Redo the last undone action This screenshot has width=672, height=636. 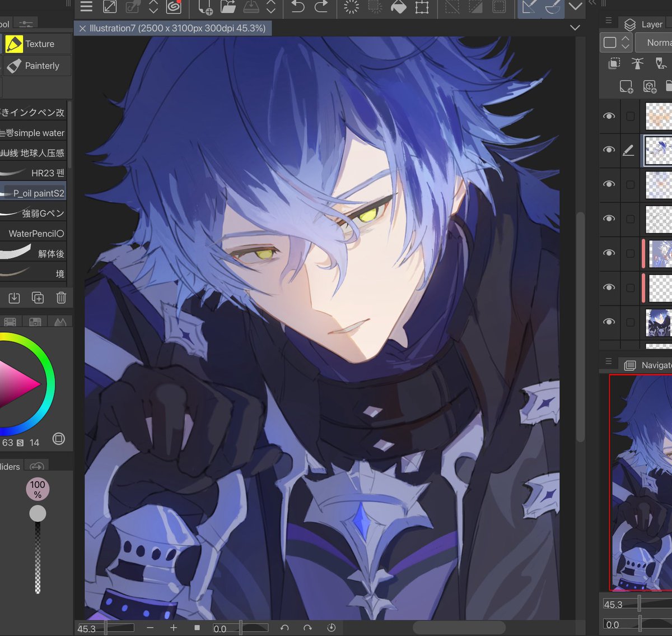(321, 6)
